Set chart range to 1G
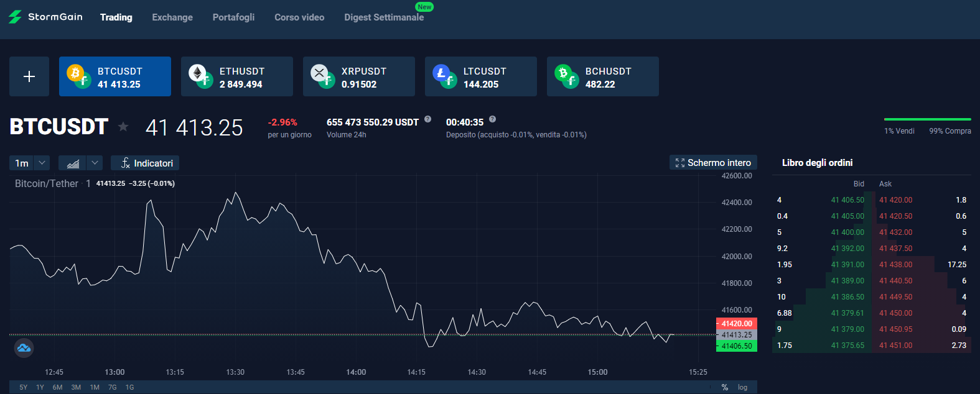 pos(129,387)
